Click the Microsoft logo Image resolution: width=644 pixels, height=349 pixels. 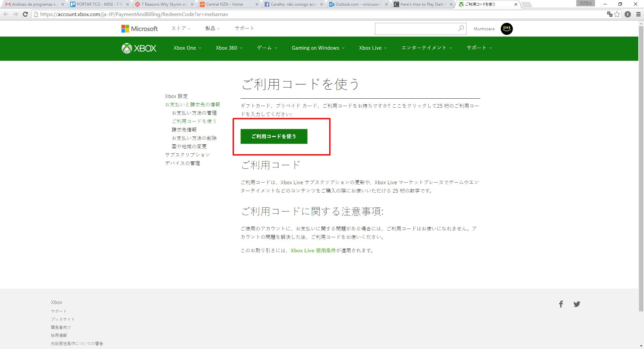140,29
